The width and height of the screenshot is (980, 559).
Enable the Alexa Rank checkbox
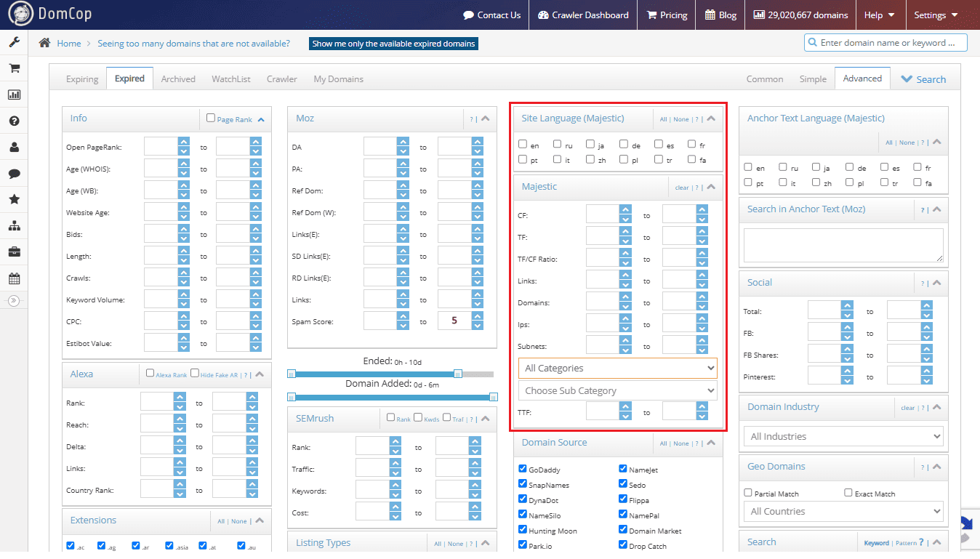tap(150, 373)
